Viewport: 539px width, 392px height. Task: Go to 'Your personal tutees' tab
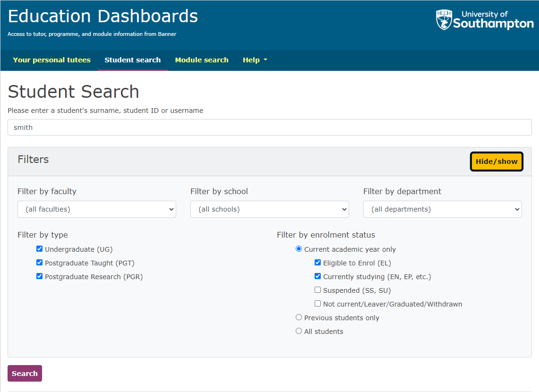pyautogui.click(x=51, y=60)
